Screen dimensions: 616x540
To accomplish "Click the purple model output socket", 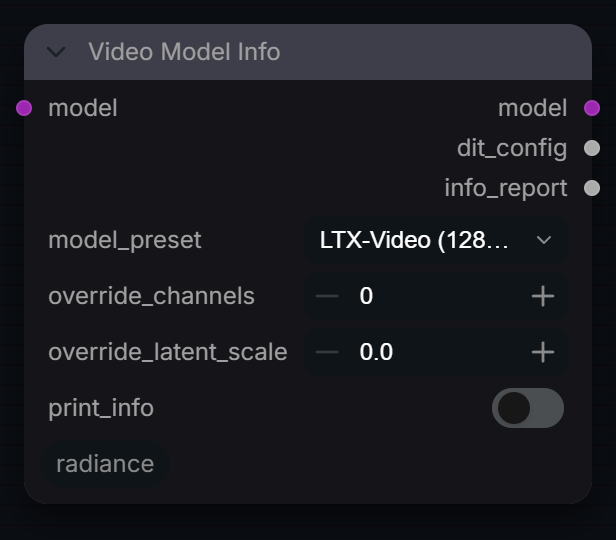I will coord(592,108).
